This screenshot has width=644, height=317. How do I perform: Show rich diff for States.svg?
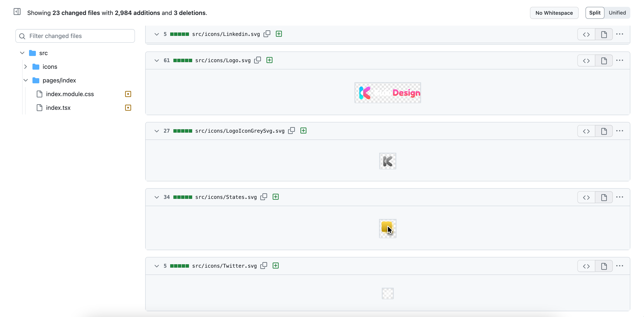click(604, 198)
